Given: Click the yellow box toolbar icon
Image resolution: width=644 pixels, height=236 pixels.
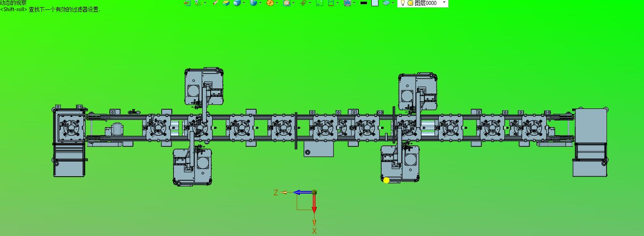Looking at the screenshot, I should [x=226, y=3].
